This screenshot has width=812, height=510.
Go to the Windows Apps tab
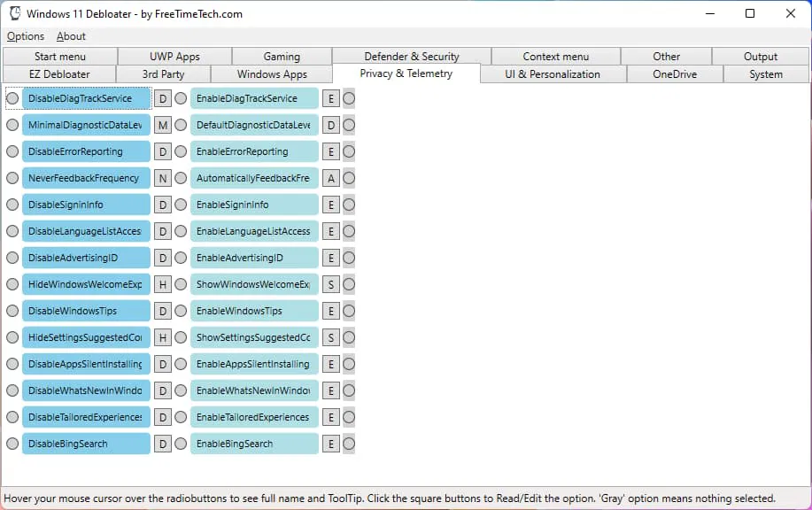[272, 74]
